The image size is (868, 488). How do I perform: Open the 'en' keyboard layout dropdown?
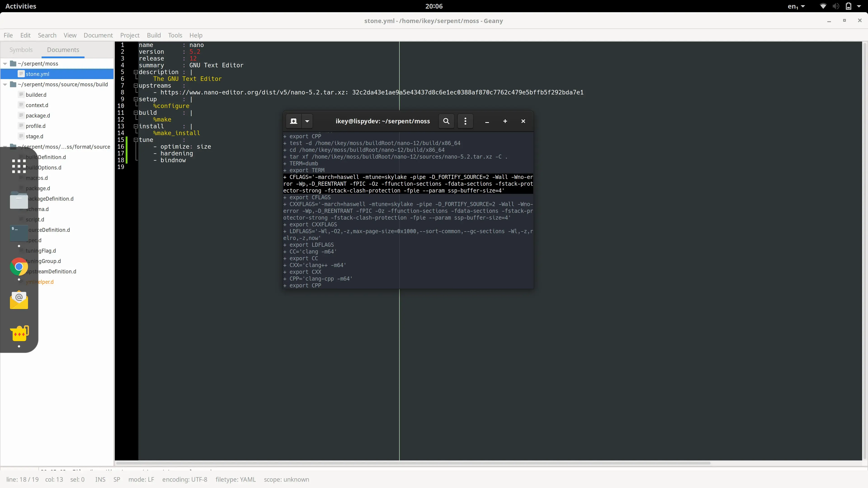796,6
